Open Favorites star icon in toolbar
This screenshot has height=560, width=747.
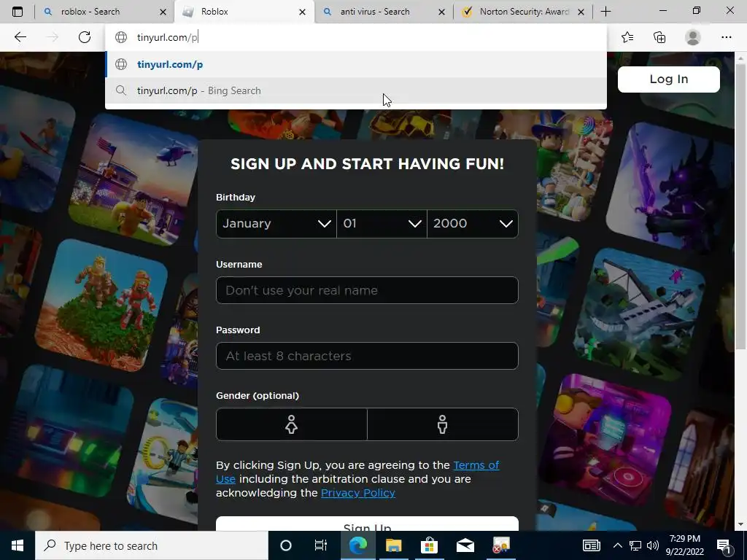pyautogui.click(x=627, y=37)
